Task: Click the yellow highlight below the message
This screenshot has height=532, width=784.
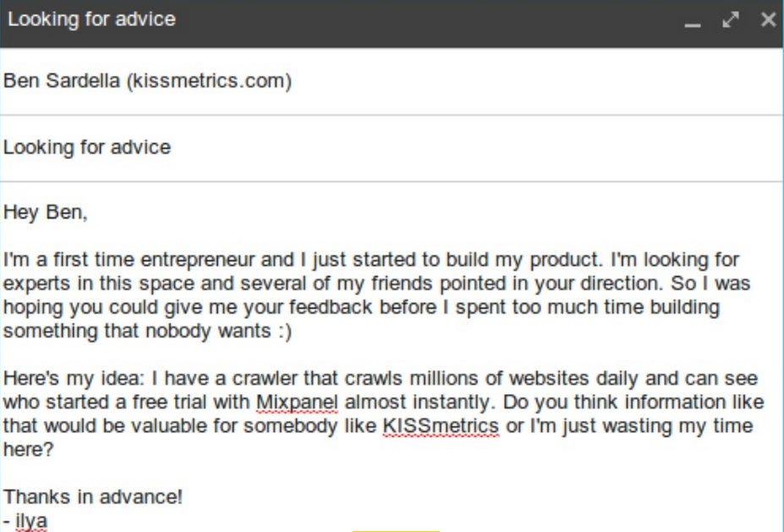Action: 396,530
